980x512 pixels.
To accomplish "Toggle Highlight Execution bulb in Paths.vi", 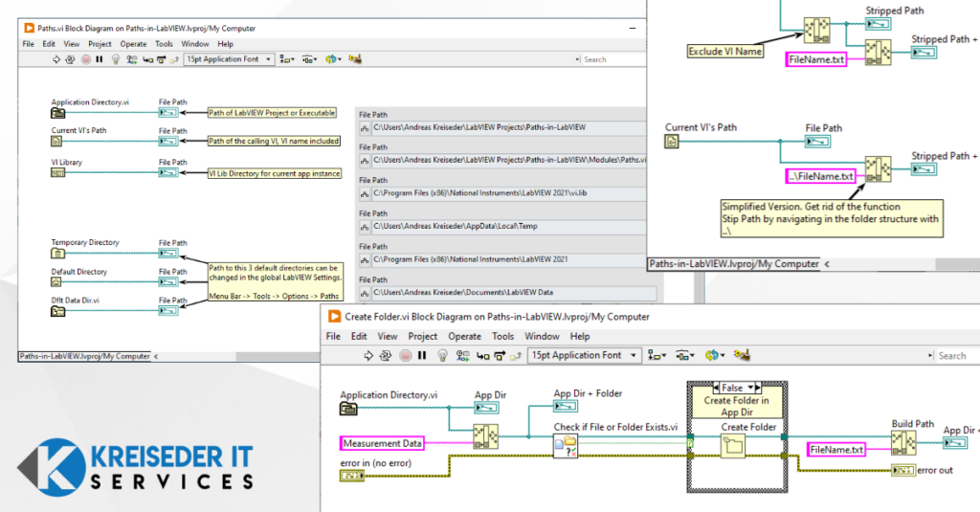I will (116, 59).
